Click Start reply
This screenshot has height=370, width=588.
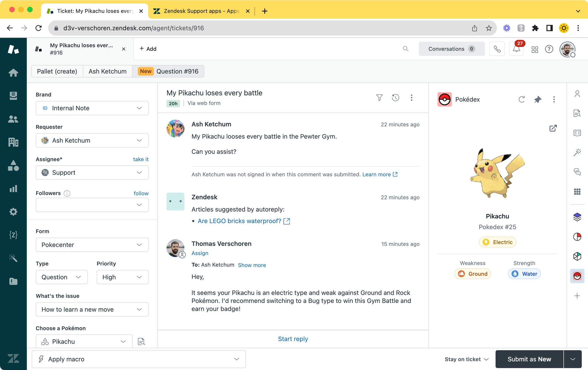[x=293, y=339]
